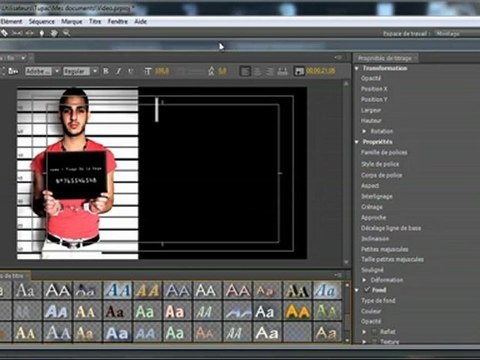The height and width of the screenshot is (360, 480).
Task: Select the title styles panel tab
Action: pos(15,276)
